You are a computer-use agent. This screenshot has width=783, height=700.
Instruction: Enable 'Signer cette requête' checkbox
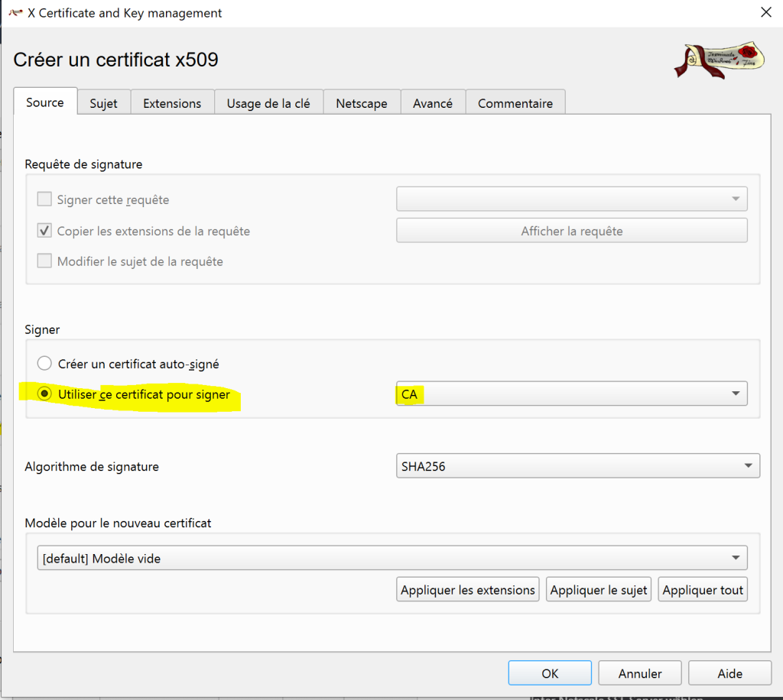pyautogui.click(x=44, y=200)
